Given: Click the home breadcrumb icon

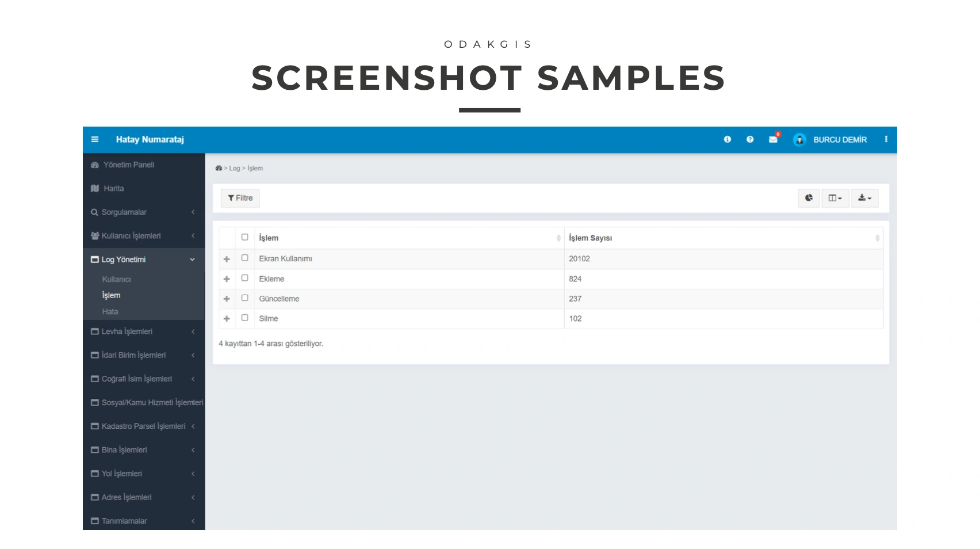Looking at the screenshot, I should pyautogui.click(x=219, y=168).
